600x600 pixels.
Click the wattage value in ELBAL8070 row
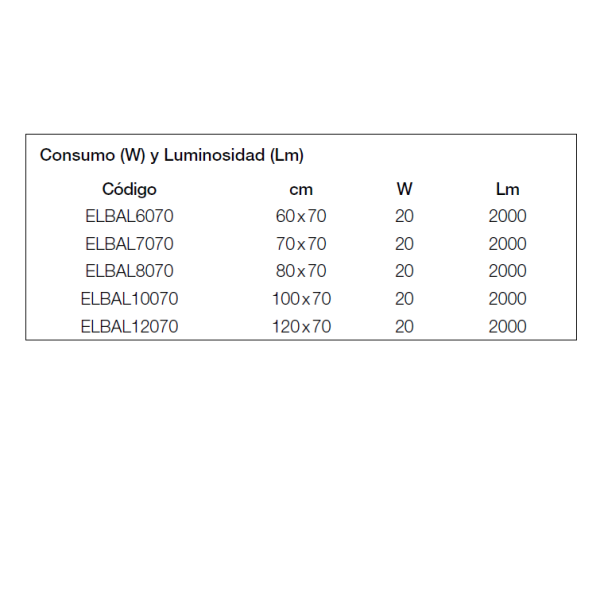click(x=404, y=271)
